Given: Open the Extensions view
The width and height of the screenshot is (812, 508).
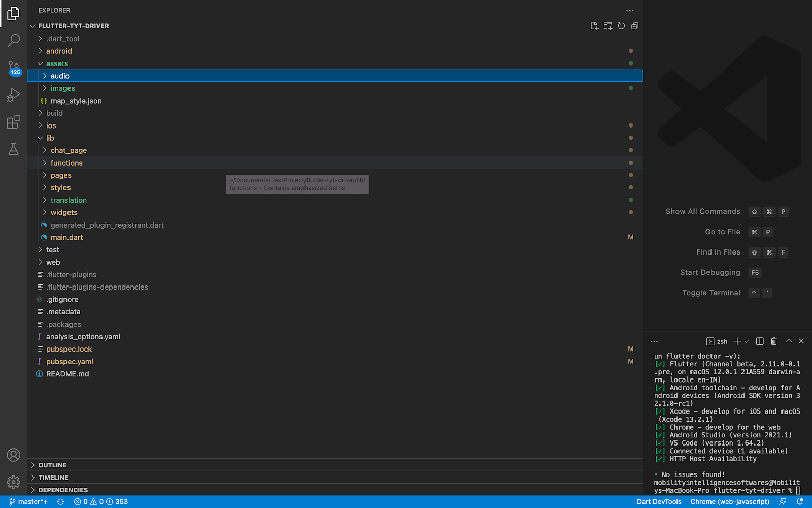Looking at the screenshot, I should click(x=14, y=122).
